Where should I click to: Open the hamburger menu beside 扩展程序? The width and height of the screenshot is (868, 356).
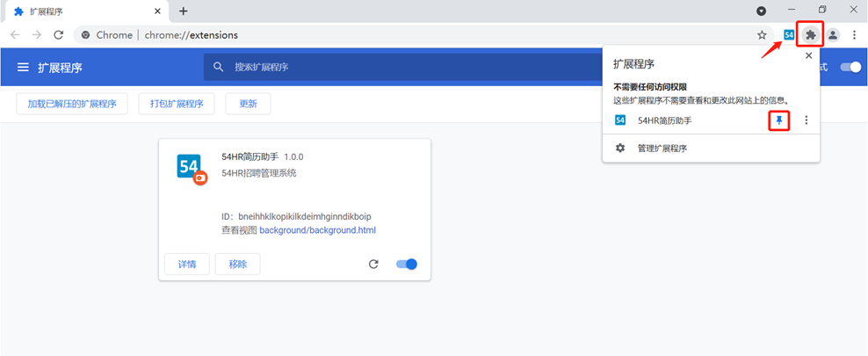pos(23,68)
